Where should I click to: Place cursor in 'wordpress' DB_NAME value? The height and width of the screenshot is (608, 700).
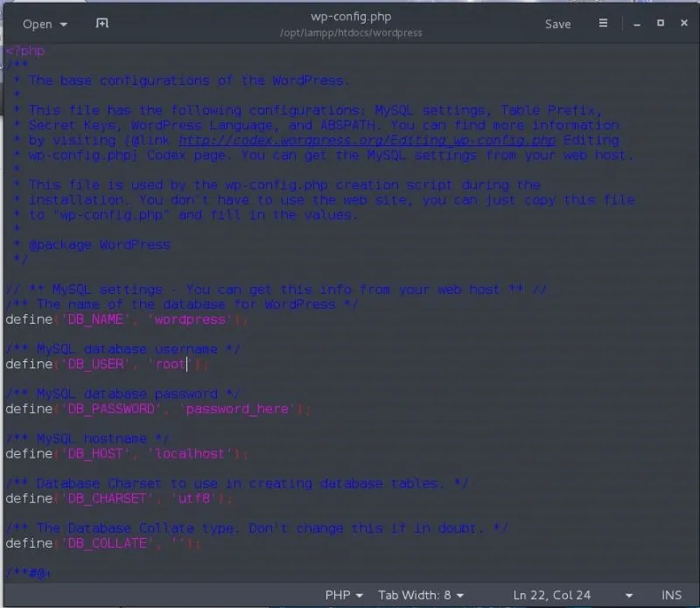190,319
